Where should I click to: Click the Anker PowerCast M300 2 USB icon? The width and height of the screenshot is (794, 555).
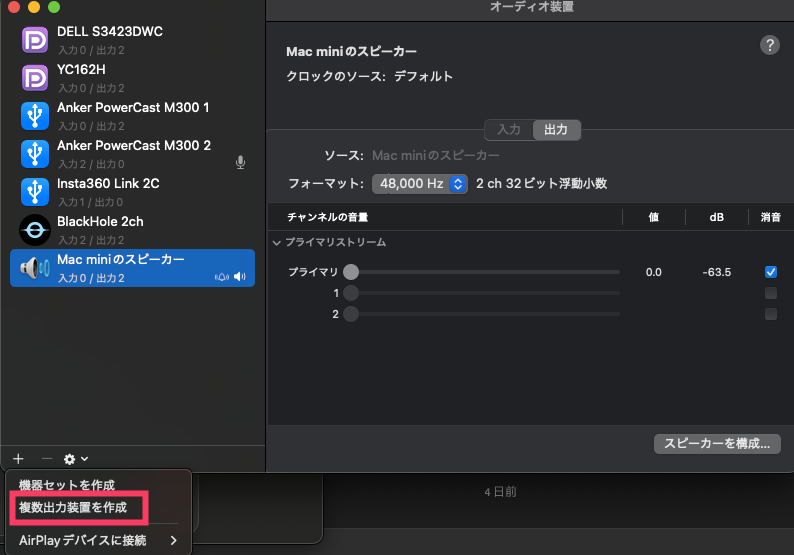coord(35,154)
